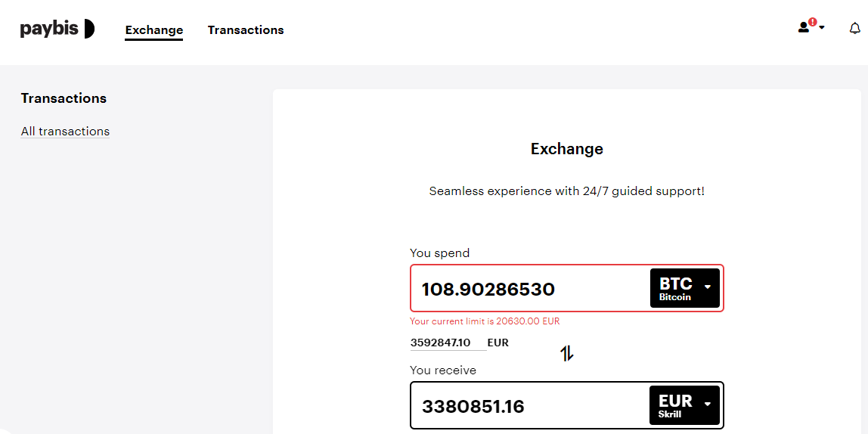
Task: Click the red alert badge on profile
Action: click(812, 22)
